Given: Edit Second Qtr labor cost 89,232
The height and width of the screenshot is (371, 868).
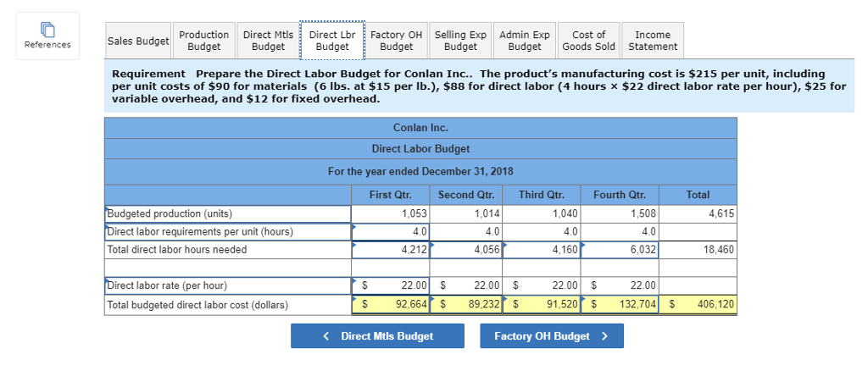Looking at the screenshot, I should [x=466, y=304].
